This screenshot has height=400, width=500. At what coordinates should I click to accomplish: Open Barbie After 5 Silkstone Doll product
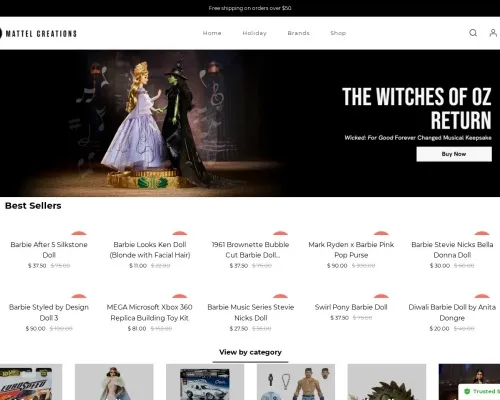[x=49, y=250]
